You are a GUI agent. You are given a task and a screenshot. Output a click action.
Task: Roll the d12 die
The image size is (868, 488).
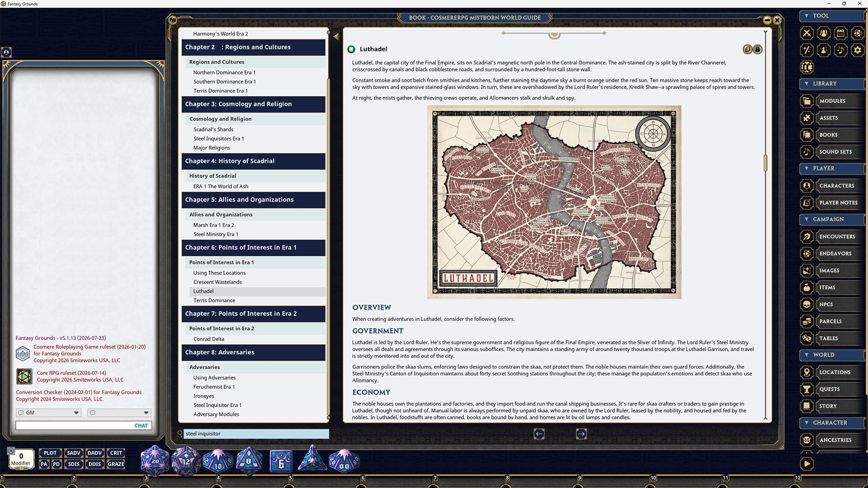186,461
